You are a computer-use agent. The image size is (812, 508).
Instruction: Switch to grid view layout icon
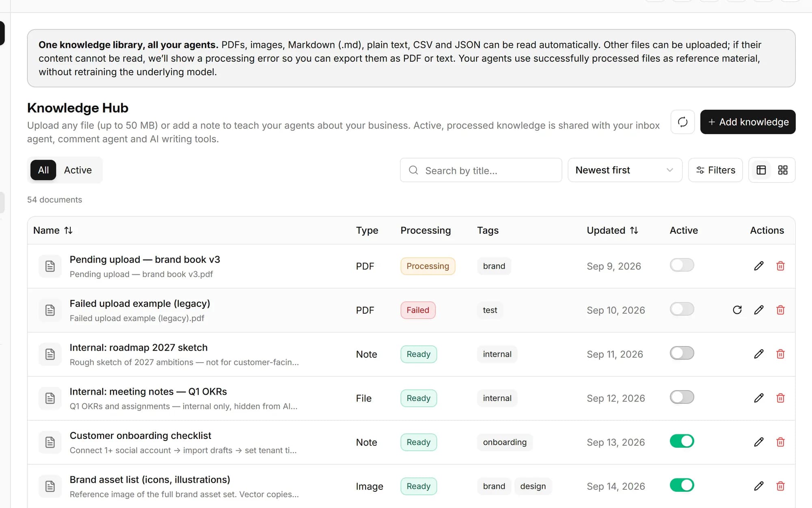[783, 170]
